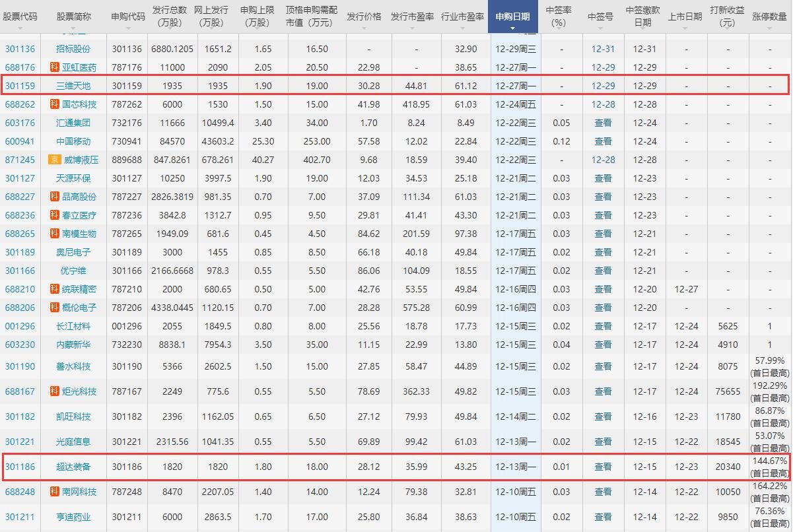Viewport: 793px width, 532px height.
Task: Click the 科 badge beside 炬光科技
Action: (x=55, y=391)
